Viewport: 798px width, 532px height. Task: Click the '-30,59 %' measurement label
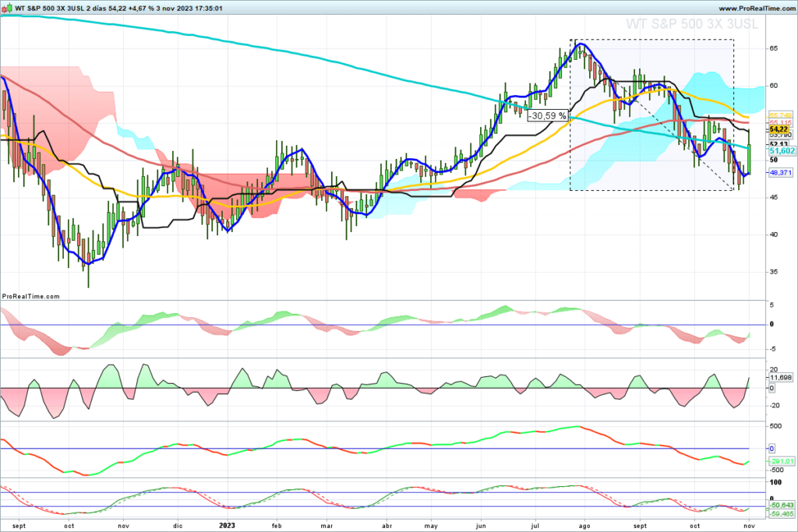click(x=548, y=116)
